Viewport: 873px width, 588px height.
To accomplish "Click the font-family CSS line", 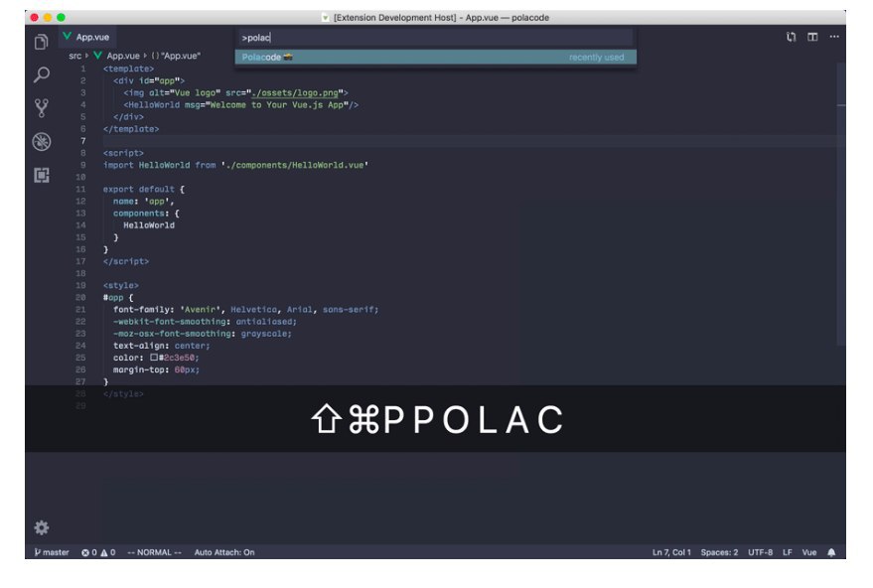I will point(245,310).
